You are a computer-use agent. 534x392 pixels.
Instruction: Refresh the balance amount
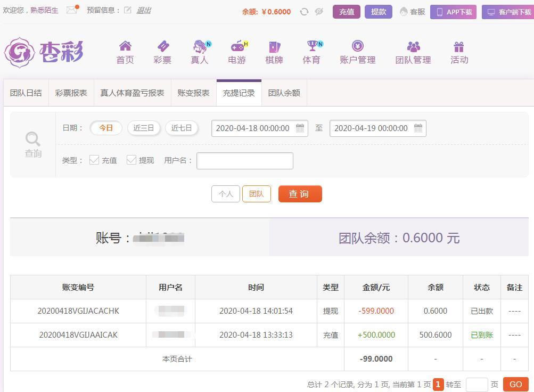(x=304, y=12)
